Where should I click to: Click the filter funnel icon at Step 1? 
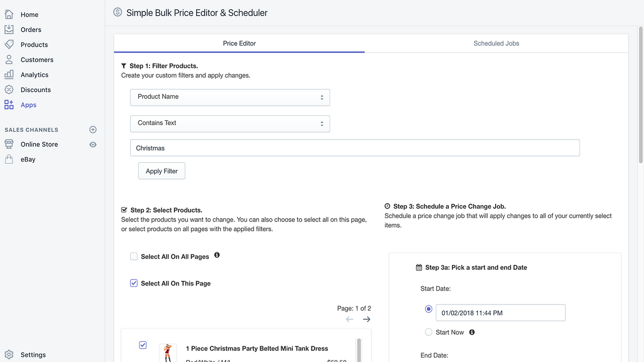click(124, 66)
